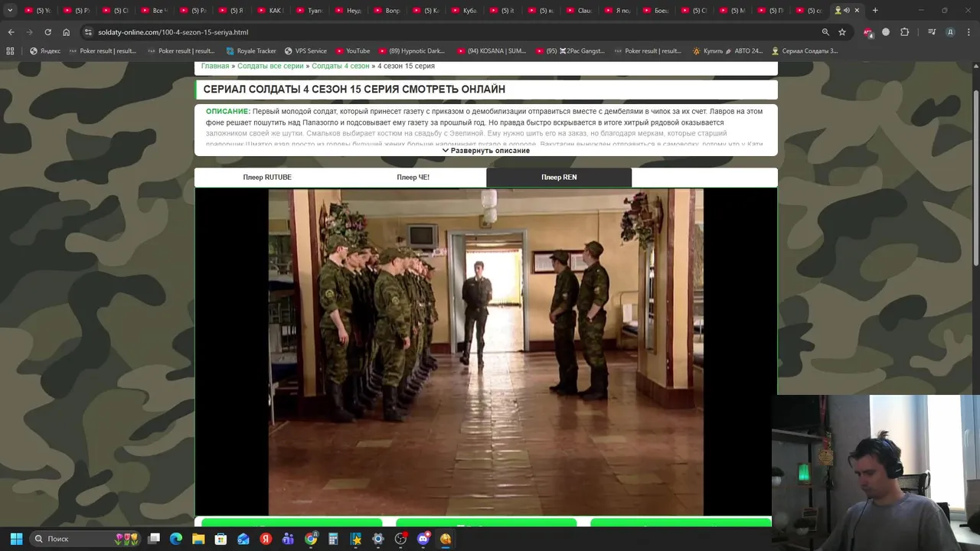Switch to the Плеер RUTUBE tab
The image size is (980, 551).
(x=267, y=178)
